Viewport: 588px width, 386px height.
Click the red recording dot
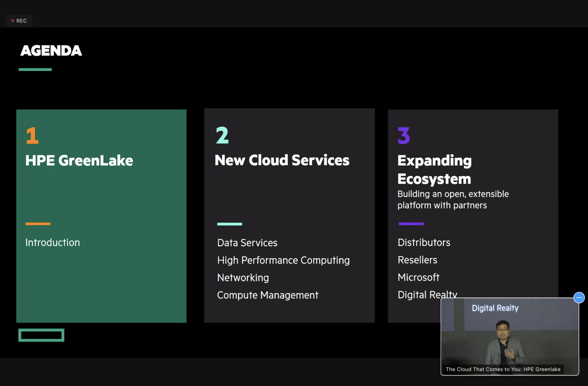[12, 21]
